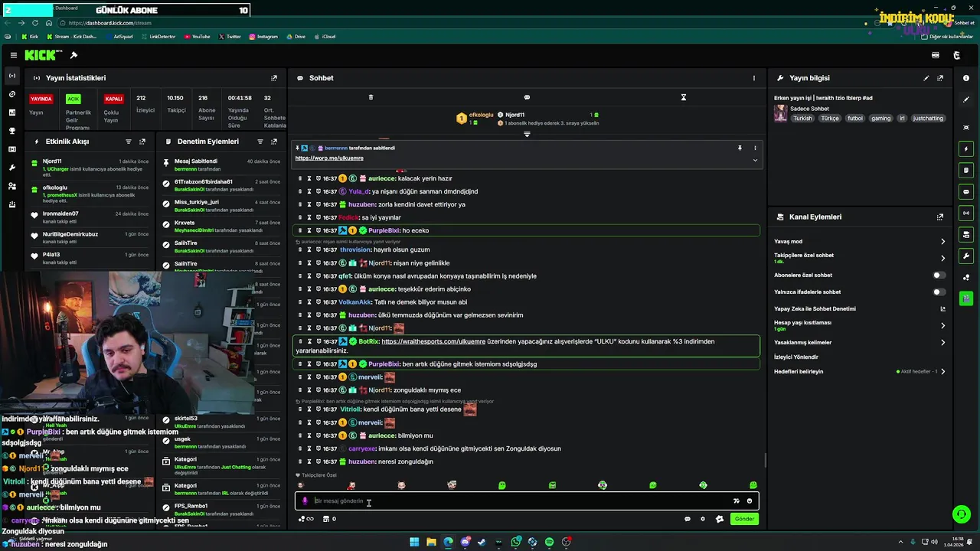Toggle Abonelere özel sohbet switch
Image resolution: width=980 pixels, height=551 pixels.
(939, 275)
